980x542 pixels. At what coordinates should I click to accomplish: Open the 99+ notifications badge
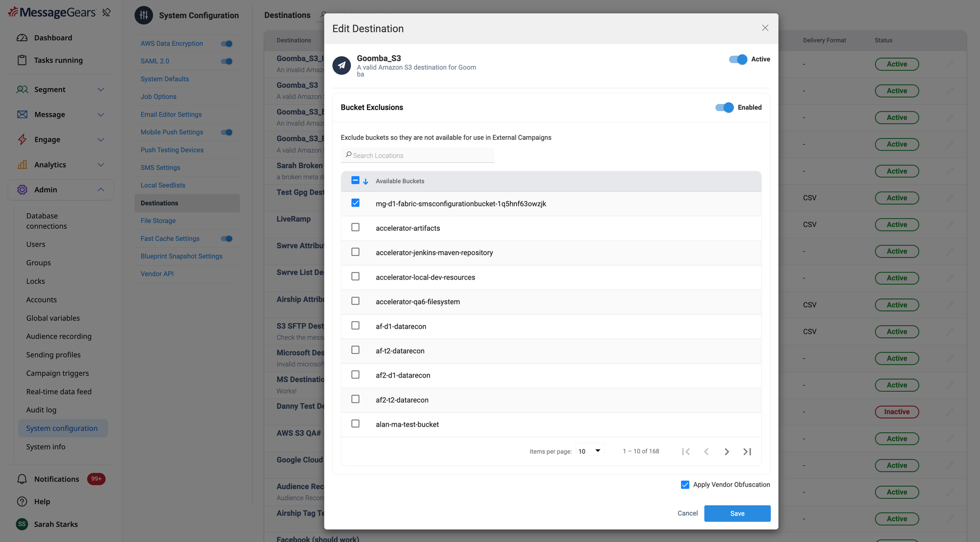click(x=96, y=479)
